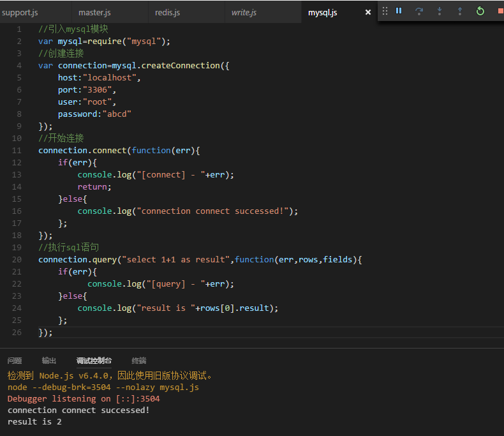Click the "[connect] - " string
The width and height of the screenshot is (504, 436).
coord(171,175)
